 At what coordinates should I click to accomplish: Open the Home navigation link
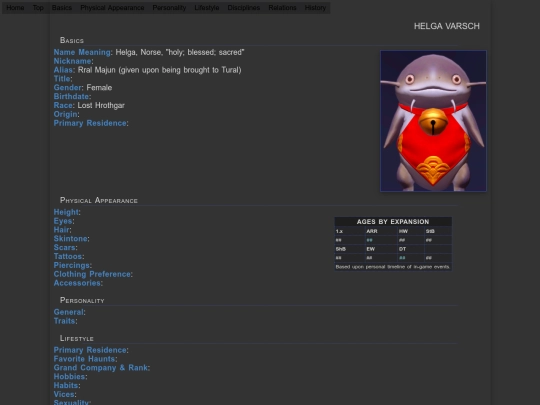[x=15, y=8]
